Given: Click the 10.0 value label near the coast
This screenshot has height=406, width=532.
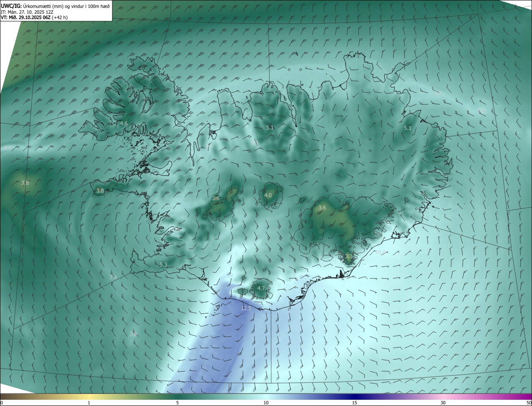Looking at the screenshot, I should [x=381, y=252].
